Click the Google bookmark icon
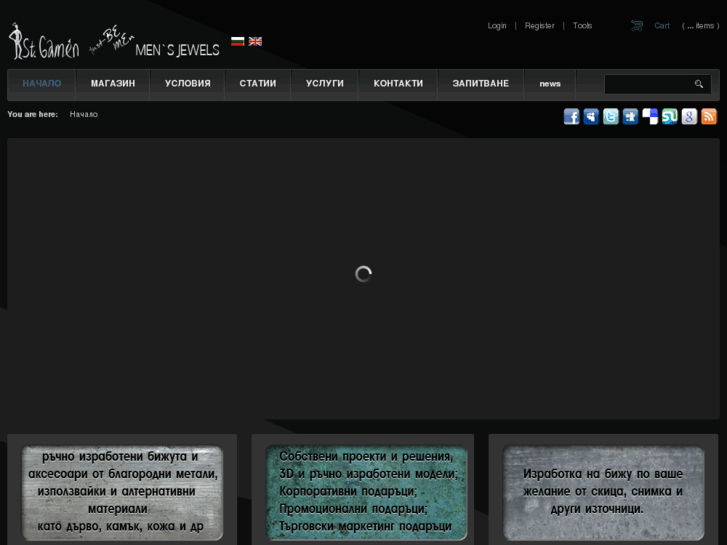The image size is (727, 545). click(689, 116)
